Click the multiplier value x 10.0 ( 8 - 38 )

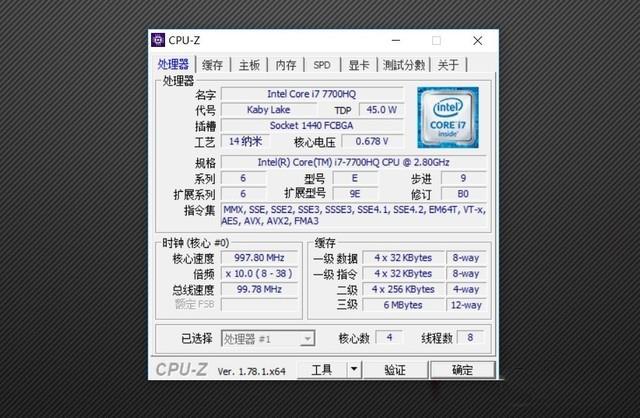[259, 273]
